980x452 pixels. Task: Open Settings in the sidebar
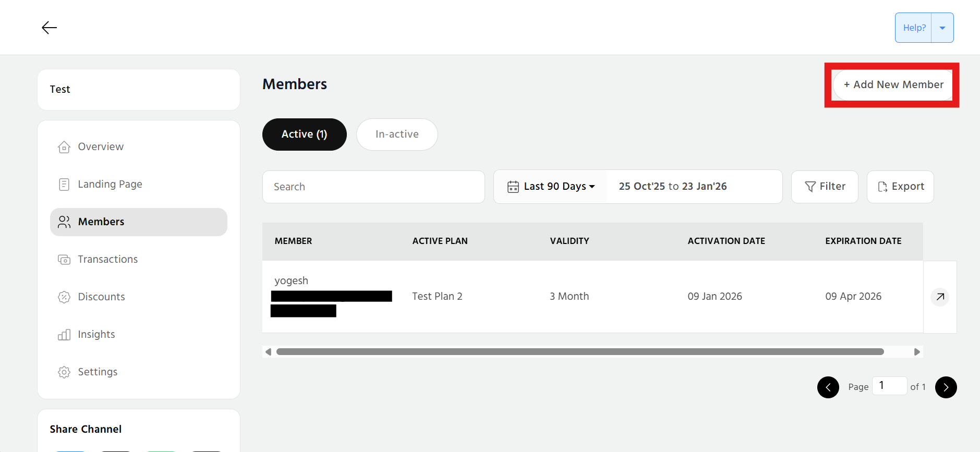[x=98, y=372]
